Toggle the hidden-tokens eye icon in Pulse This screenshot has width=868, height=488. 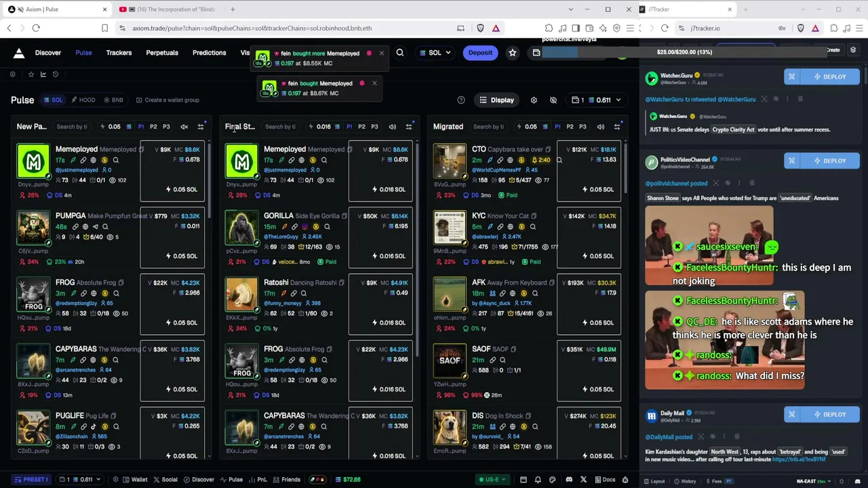coord(553,100)
